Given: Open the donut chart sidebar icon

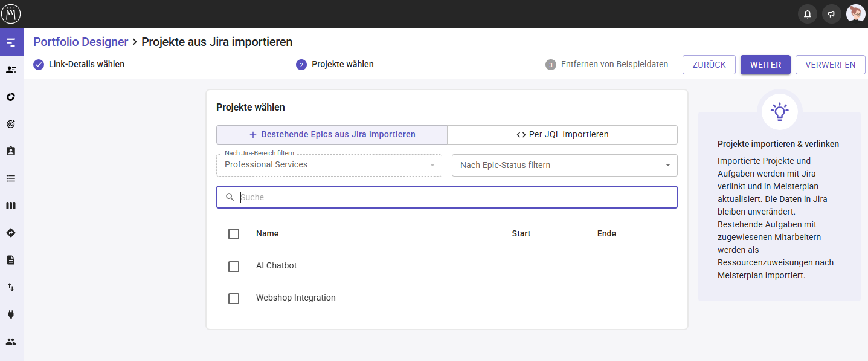Looking at the screenshot, I should click(x=11, y=97).
